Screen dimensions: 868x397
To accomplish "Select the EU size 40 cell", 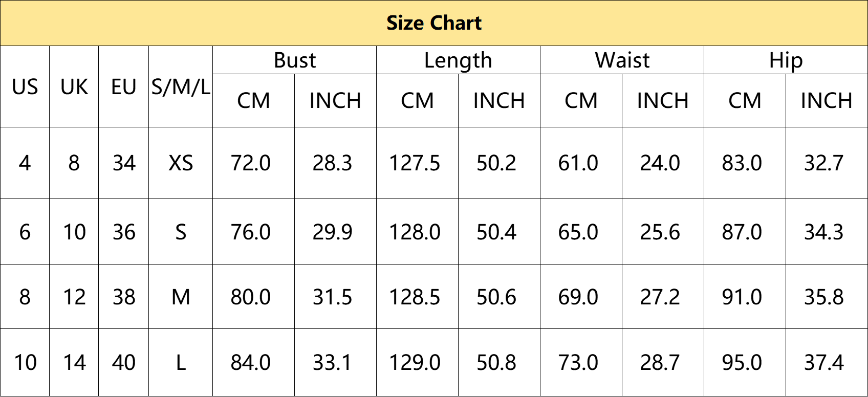I will coord(123,362).
